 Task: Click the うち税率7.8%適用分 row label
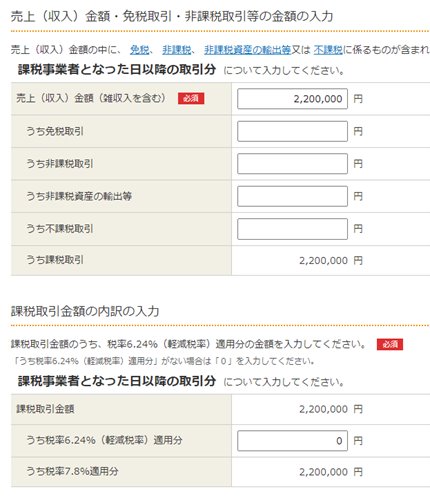pyautogui.click(x=72, y=472)
